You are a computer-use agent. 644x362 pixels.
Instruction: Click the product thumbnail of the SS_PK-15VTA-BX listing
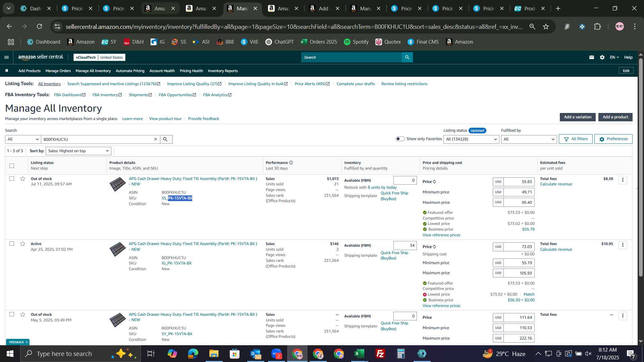tap(118, 184)
